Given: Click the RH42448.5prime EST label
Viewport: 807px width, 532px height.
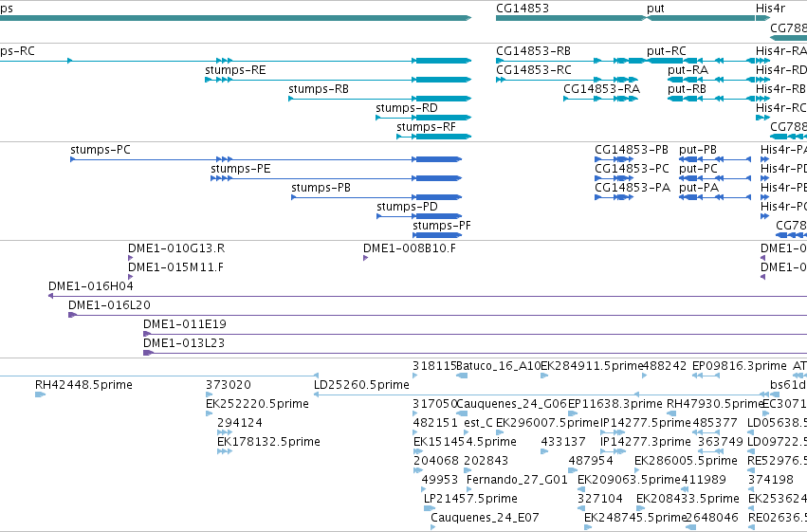Looking at the screenshot, I should [83, 385].
